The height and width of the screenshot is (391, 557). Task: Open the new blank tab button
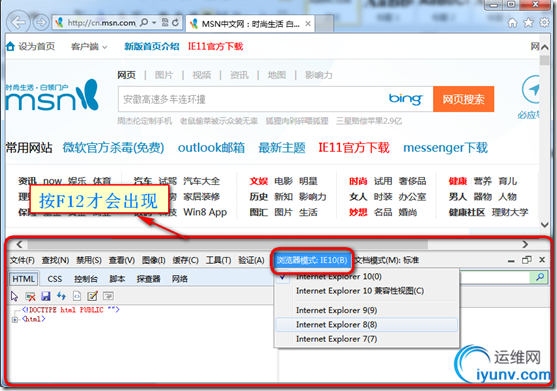(x=324, y=24)
